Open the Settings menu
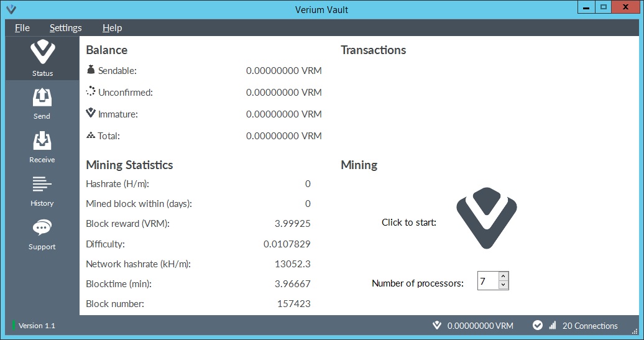 (x=65, y=28)
